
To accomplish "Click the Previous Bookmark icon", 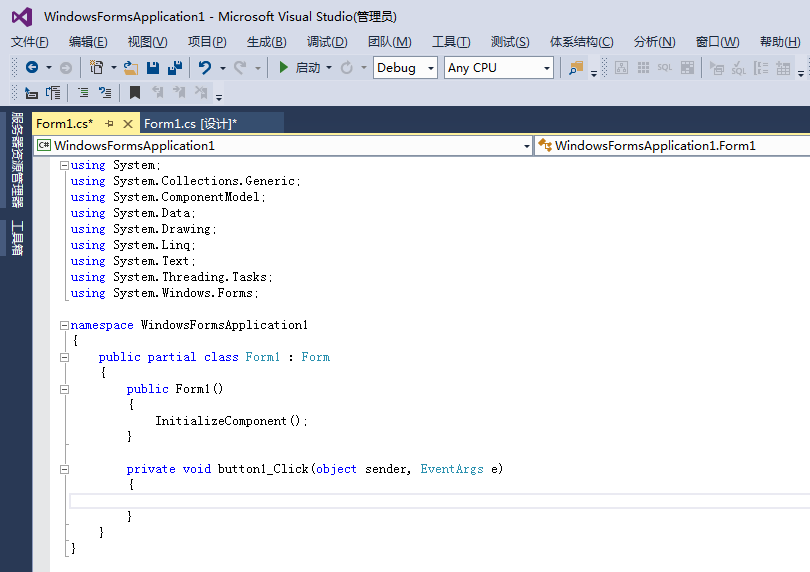I will click(x=158, y=93).
